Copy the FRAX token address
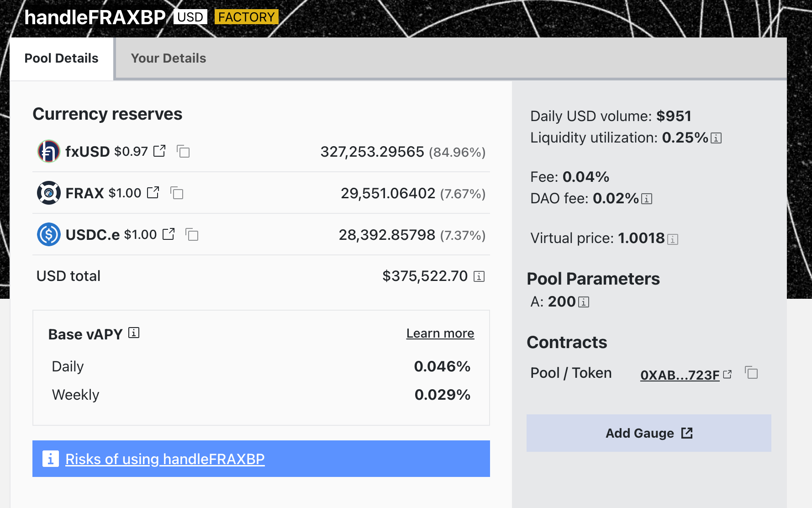 click(x=177, y=193)
